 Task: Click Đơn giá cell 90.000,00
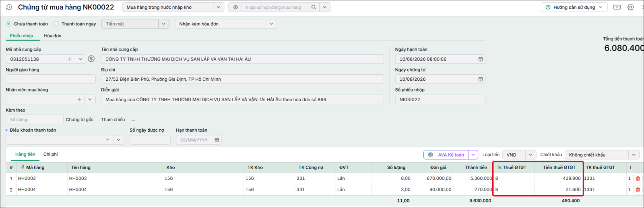432,190
